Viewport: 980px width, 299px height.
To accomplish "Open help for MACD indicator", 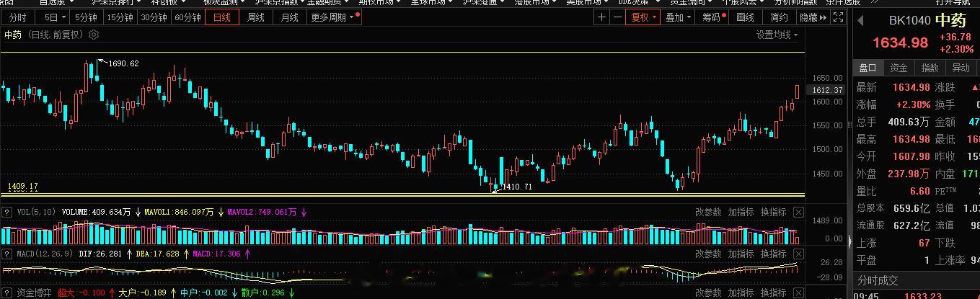I will tap(6, 254).
